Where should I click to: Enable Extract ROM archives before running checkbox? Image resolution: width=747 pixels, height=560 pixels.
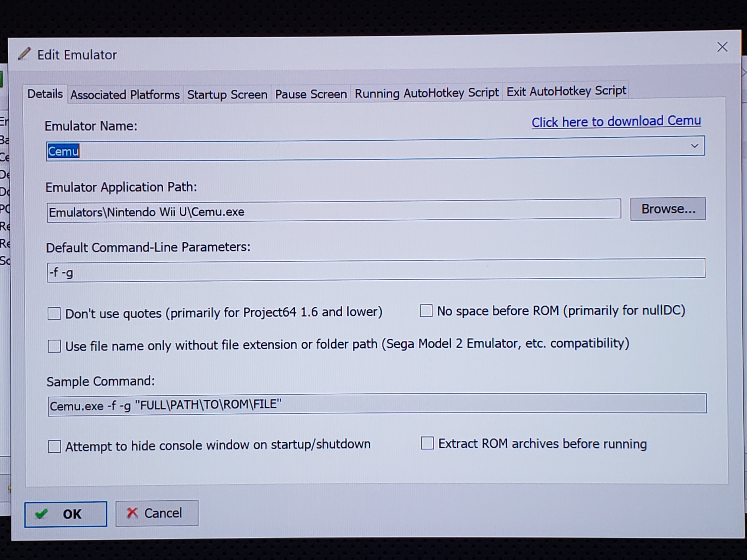coord(427,443)
